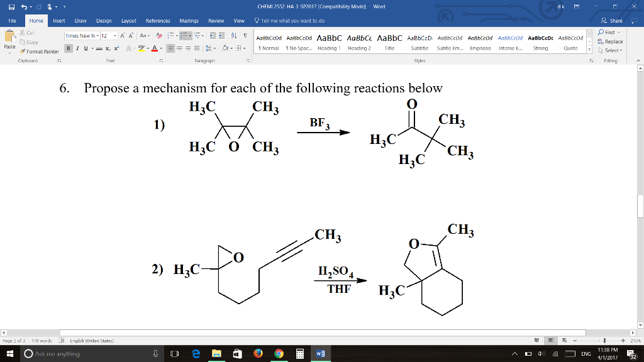Toggle italic formatting
Viewport: 644px width, 362px height.
click(77, 48)
